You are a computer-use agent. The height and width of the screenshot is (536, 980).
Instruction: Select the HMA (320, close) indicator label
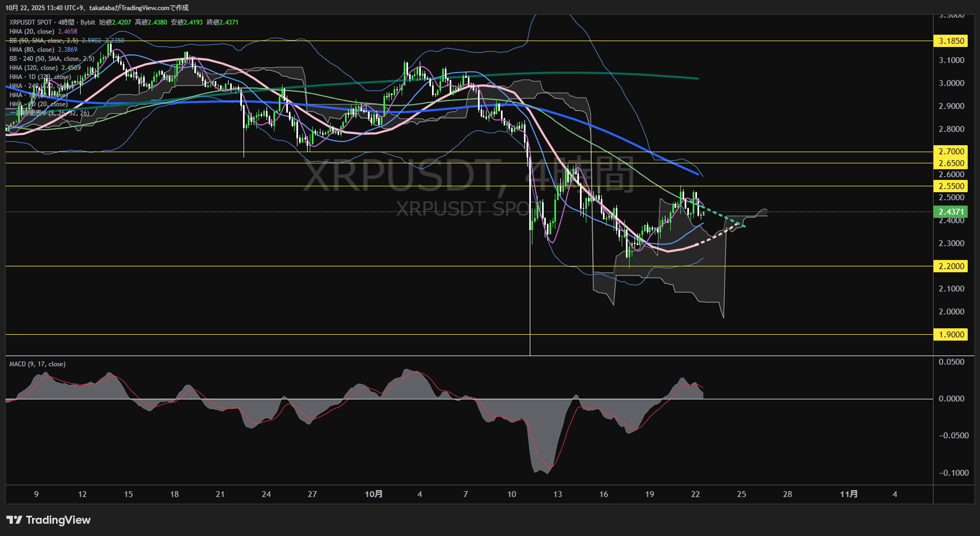(34, 68)
